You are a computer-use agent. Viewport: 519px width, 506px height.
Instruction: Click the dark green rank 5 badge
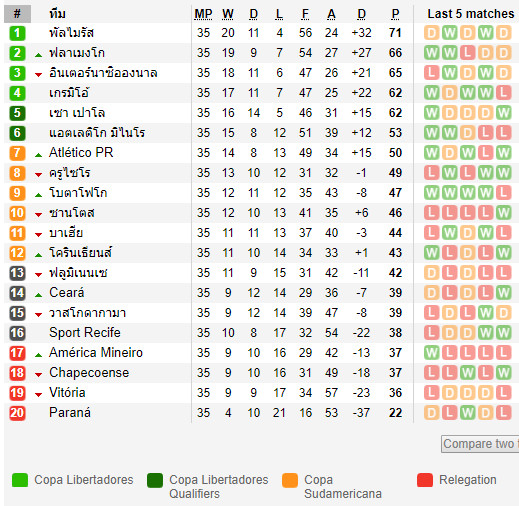point(17,113)
